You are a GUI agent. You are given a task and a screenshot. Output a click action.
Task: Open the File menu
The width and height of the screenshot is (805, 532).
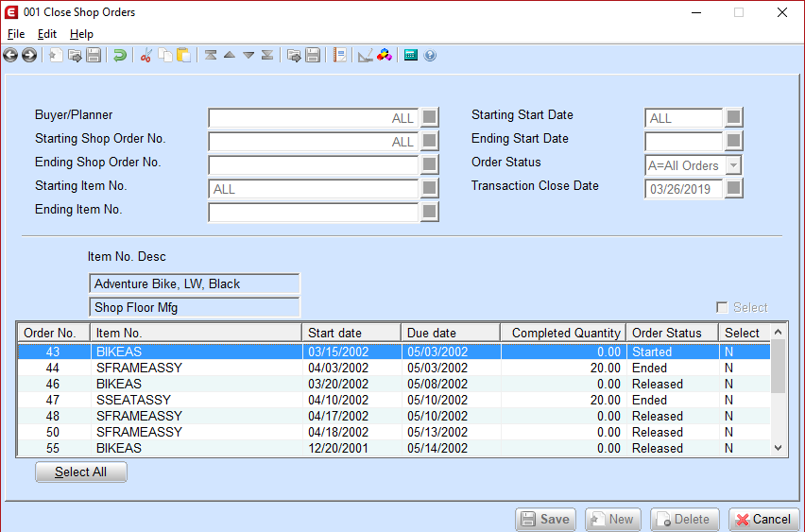point(16,34)
